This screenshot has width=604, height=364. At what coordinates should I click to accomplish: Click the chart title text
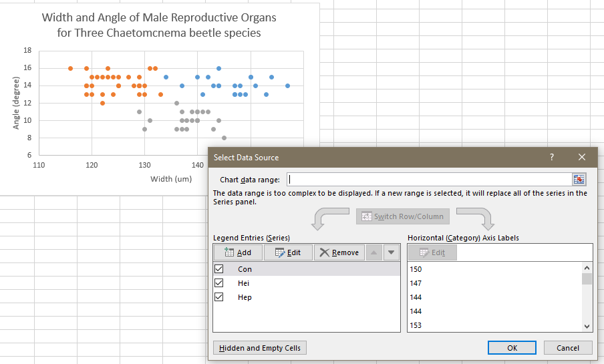[159, 25]
